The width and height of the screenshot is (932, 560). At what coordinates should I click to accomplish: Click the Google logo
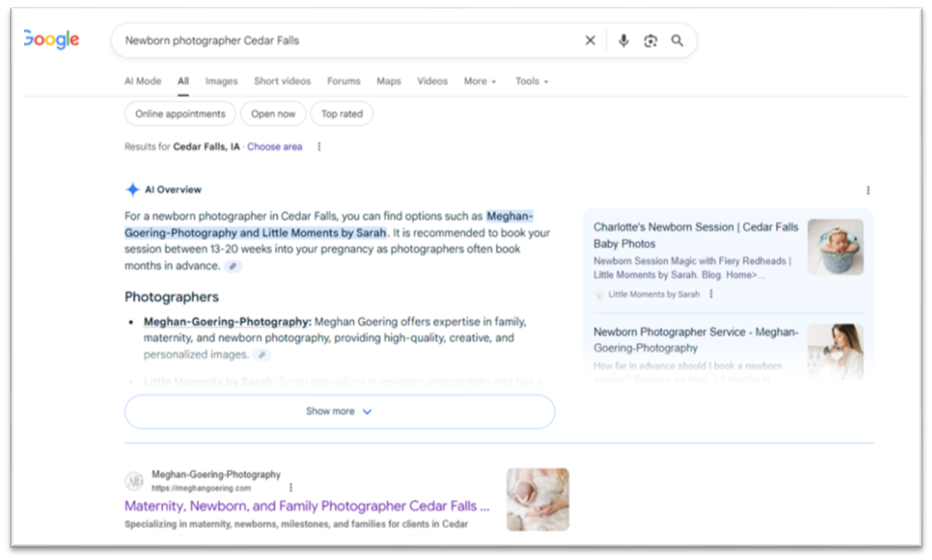(x=52, y=40)
